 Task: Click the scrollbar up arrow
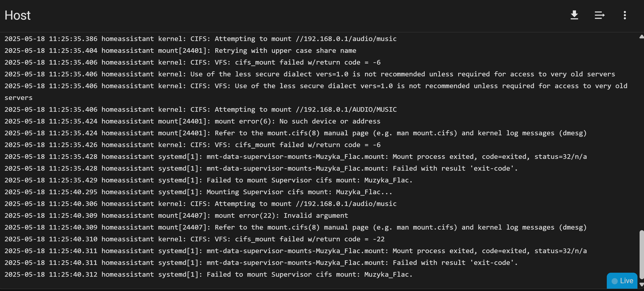click(x=641, y=37)
